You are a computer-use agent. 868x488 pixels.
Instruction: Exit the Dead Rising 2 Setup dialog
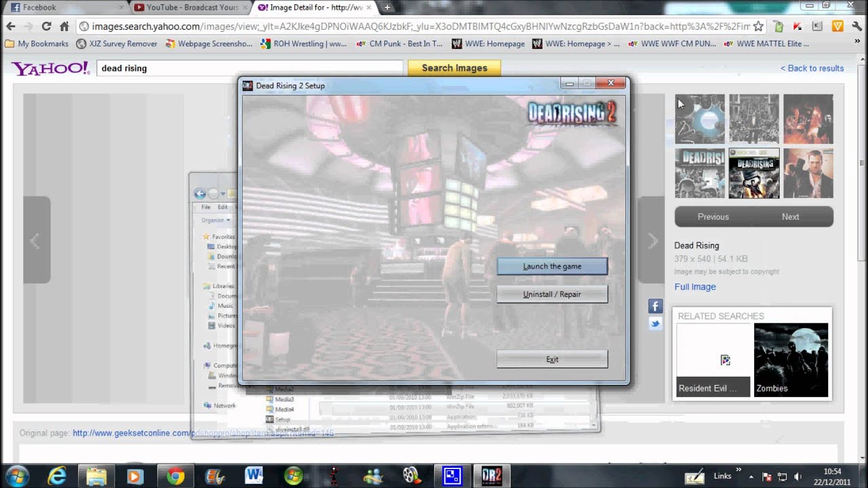click(x=552, y=359)
